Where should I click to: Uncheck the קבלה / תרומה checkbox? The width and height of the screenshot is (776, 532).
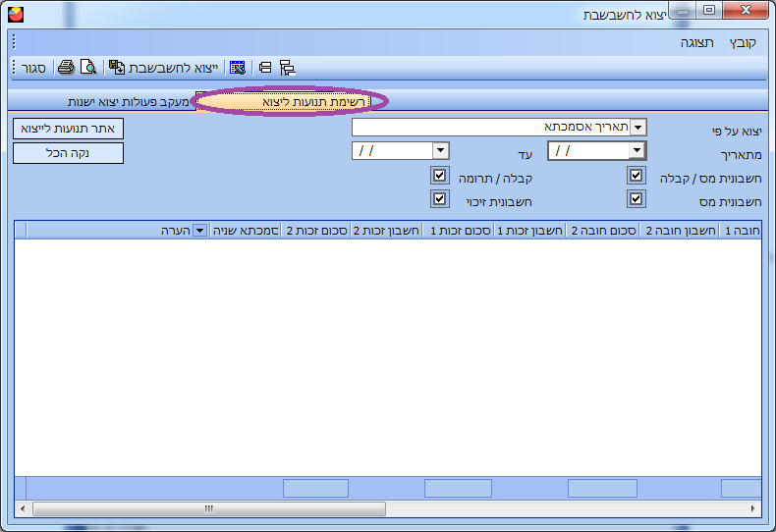point(439,177)
